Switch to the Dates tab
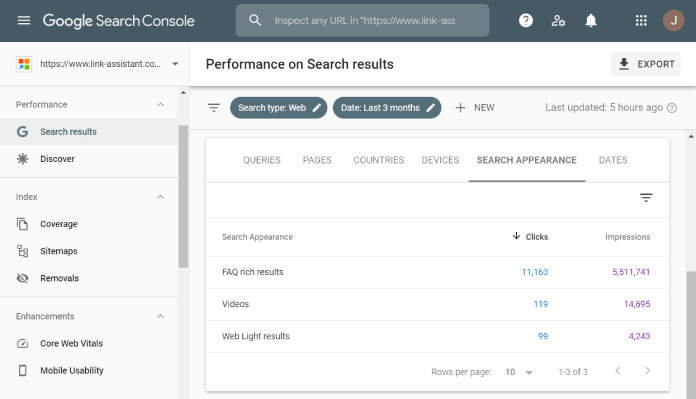This screenshot has width=696, height=399. [x=613, y=160]
